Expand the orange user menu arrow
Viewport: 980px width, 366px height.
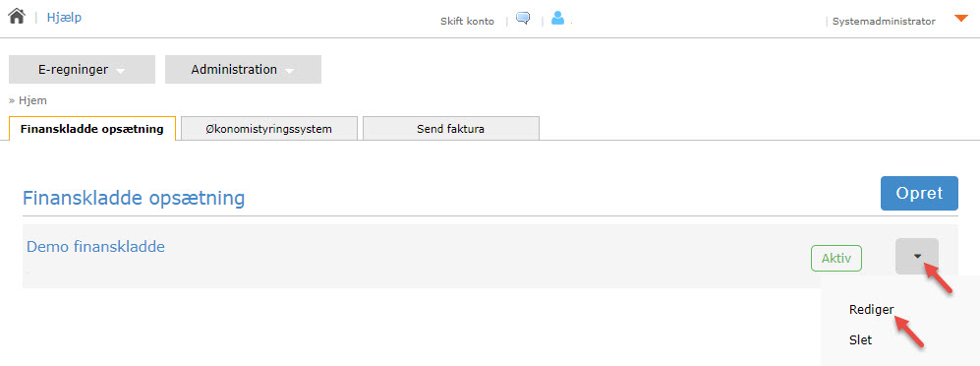(x=961, y=18)
